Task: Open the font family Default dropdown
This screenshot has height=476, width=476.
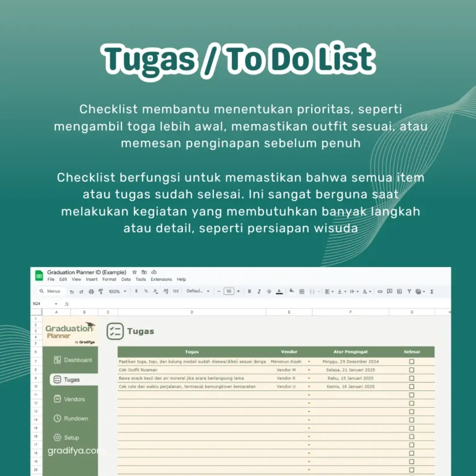Action: [x=198, y=291]
